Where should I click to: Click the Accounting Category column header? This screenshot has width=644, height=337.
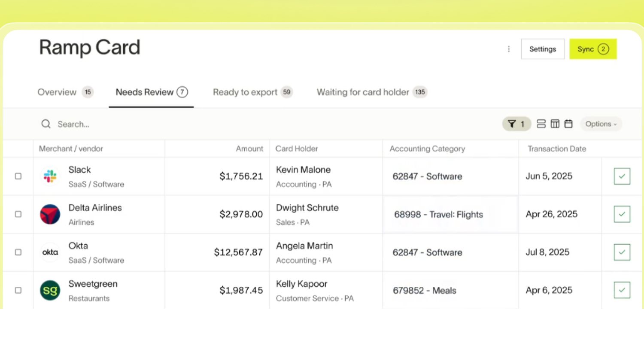point(427,149)
